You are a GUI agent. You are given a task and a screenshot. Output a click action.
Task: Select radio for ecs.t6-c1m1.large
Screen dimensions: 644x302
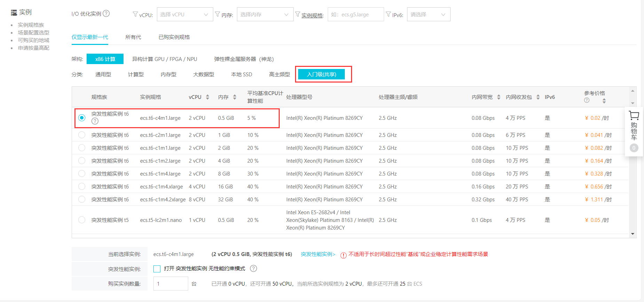(x=82, y=148)
